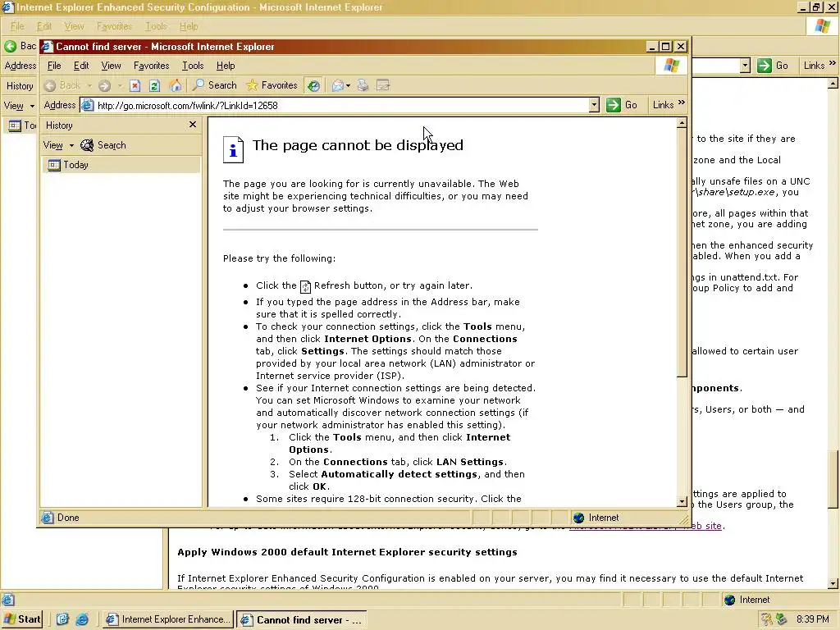Expand the Back button history dropdown arrow
Image resolution: width=840 pixels, height=630 pixels.
point(89,85)
